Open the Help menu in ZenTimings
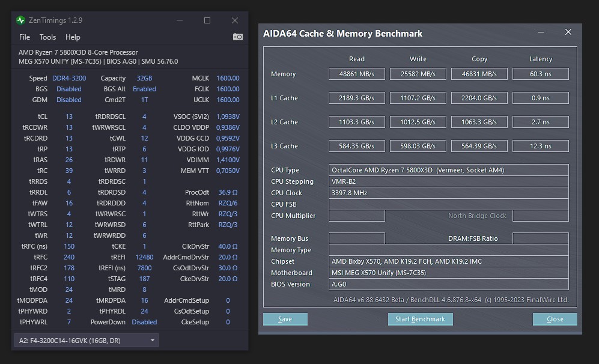Screen dimensions: 599x364 (x=73, y=37)
